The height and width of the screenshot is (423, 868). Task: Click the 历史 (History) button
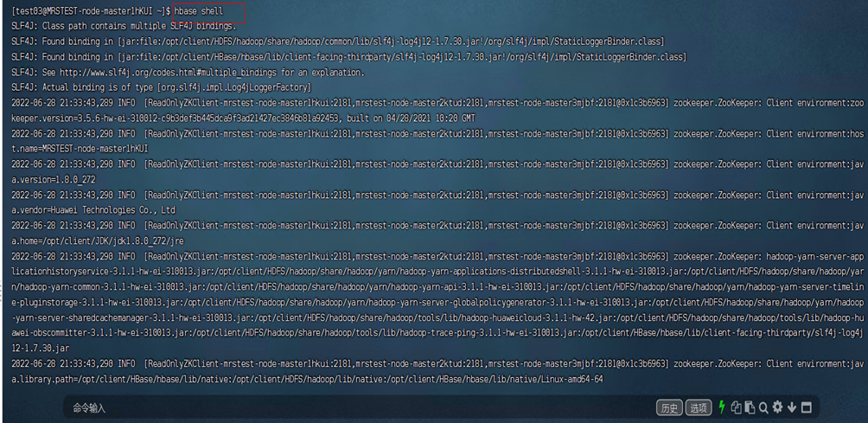tap(669, 408)
